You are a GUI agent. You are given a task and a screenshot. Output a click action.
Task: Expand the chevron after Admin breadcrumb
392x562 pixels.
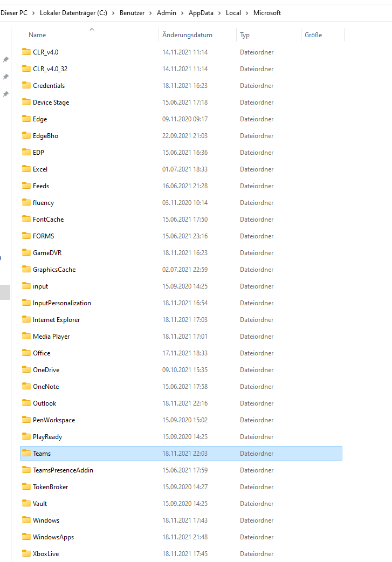pos(182,13)
